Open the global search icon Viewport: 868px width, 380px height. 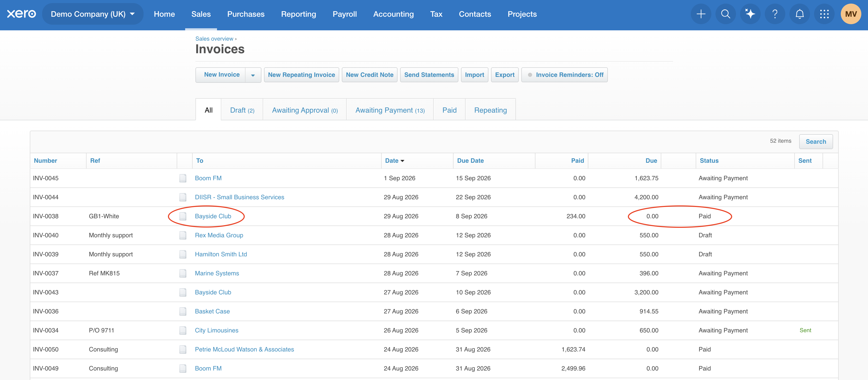pyautogui.click(x=725, y=14)
